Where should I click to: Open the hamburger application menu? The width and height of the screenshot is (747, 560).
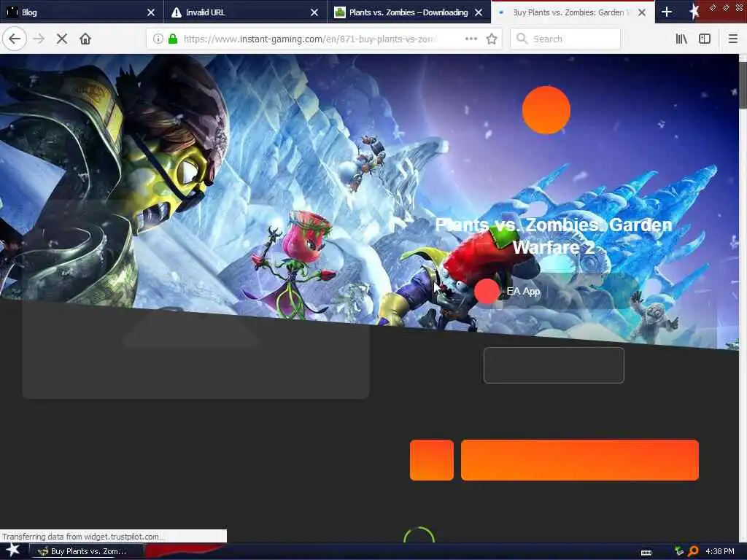pyautogui.click(x=733, y=39)
